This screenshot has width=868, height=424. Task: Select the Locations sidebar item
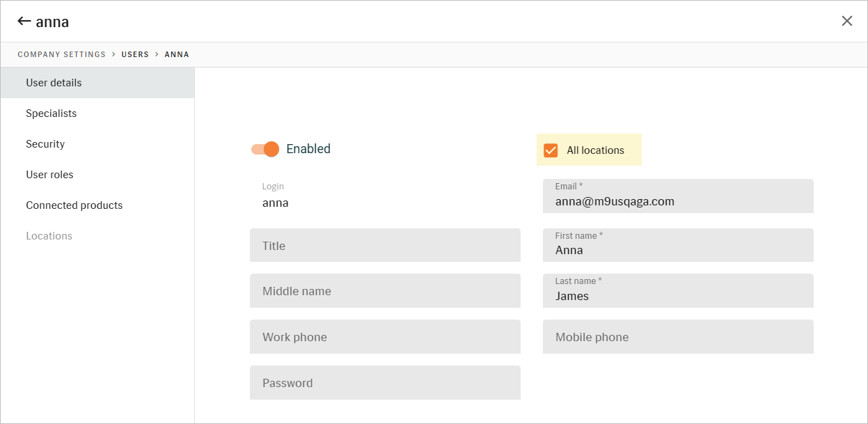click(x=97, y=236)
